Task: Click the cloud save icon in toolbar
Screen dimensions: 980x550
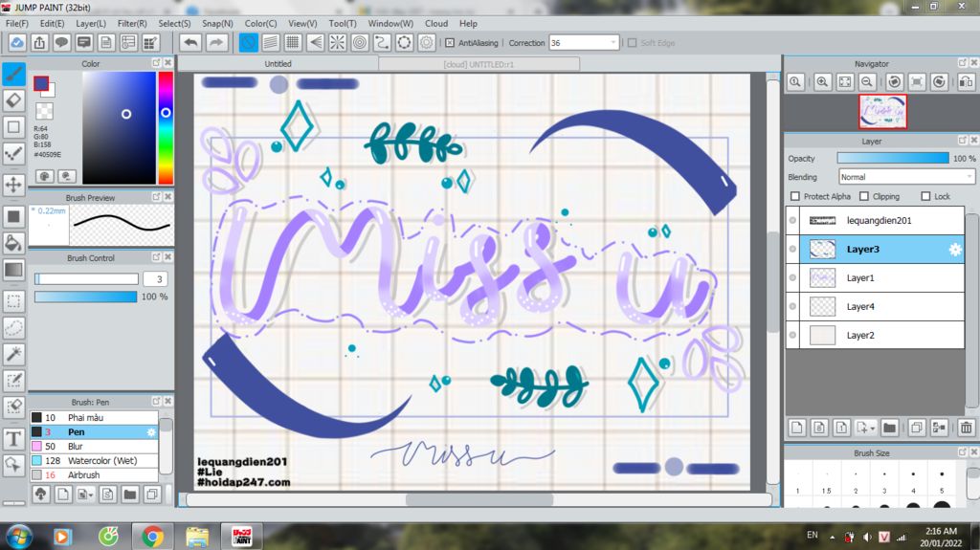Action: tap(17, 42)
